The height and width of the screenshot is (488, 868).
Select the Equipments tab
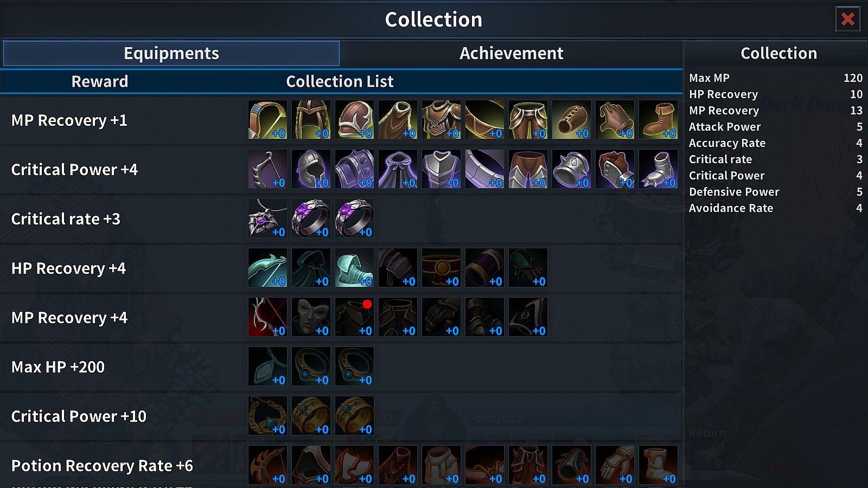click(171, 53)
